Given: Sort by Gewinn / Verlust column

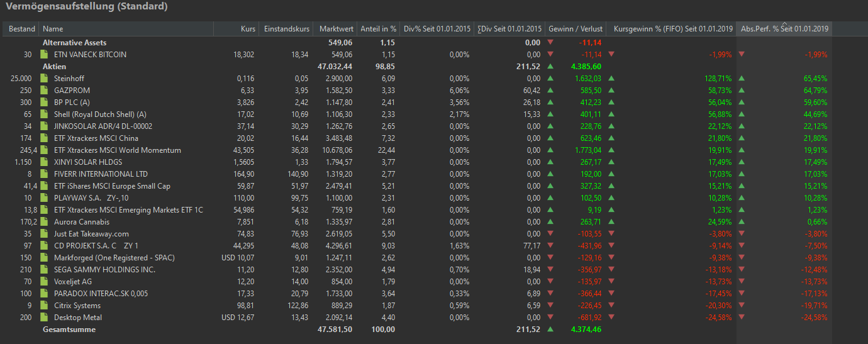Looking at the screenshot, I should tap(576, 29).
